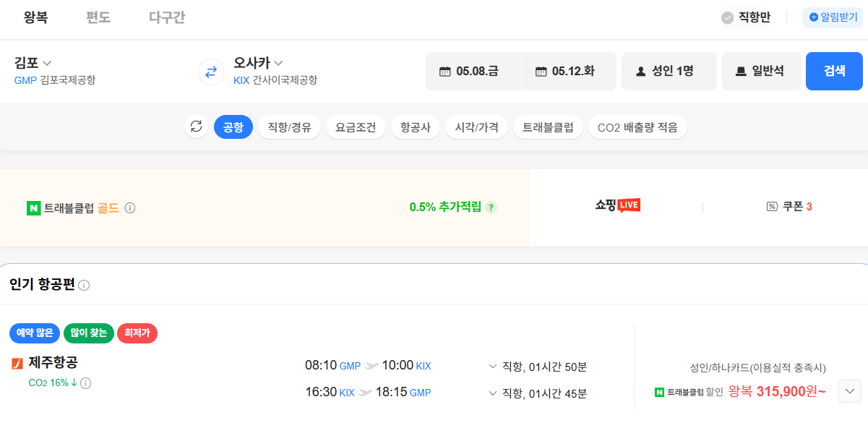Switch to the 편도 one-way tab
Screen dimensions: 868x423
pyautogui.click(x=98, y=18)
